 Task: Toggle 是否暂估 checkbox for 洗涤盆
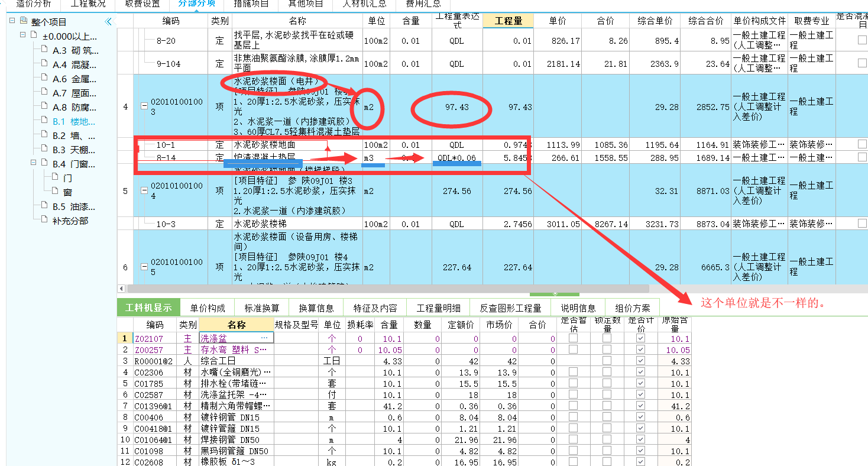point(573,339)
